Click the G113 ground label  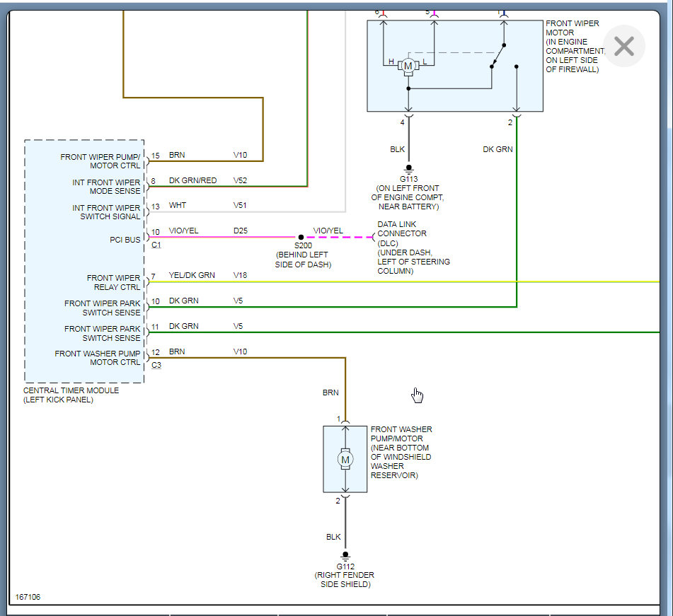coord(408,179)
